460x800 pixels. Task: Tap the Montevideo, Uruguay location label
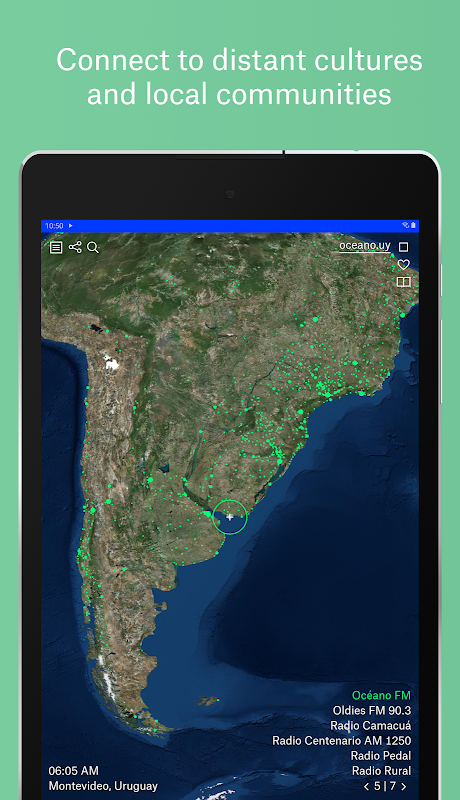coord(103,786)
